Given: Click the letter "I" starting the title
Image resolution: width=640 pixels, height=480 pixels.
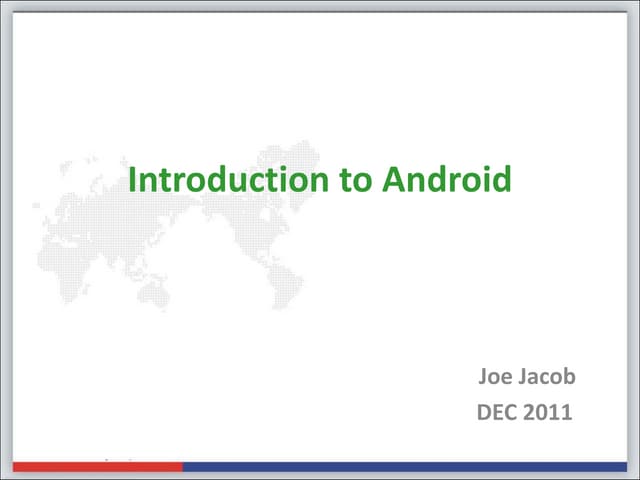Looking at the screenshot, I should [133, 180].
